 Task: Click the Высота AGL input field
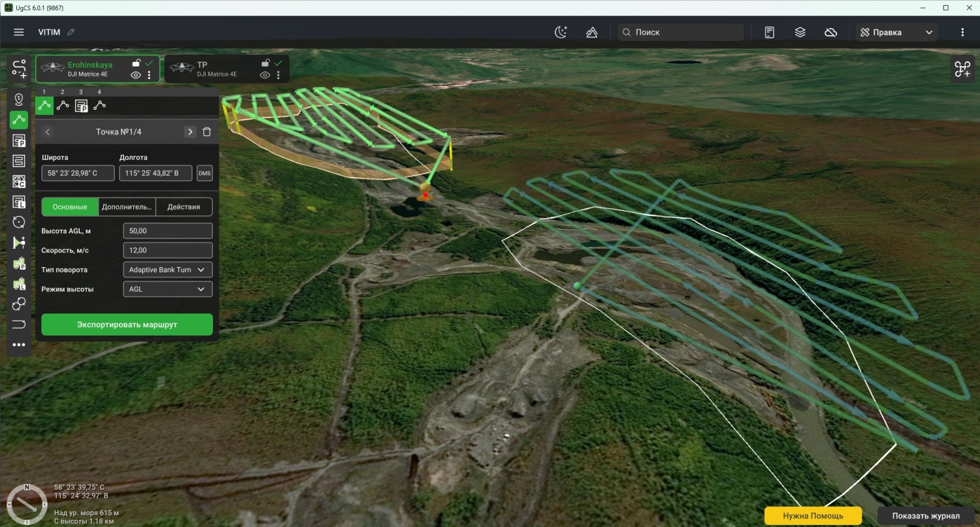(x=168, y=231)
